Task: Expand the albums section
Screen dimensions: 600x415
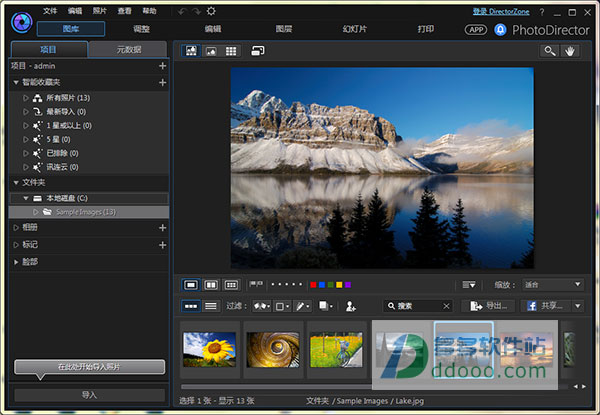Action: click(x=16, y=228)
